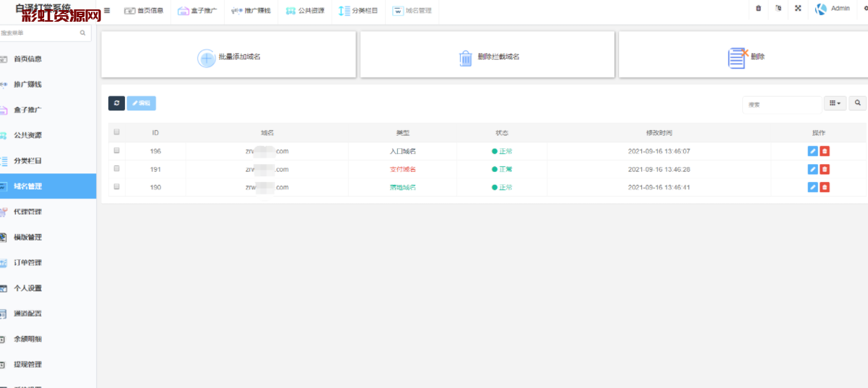The height and width of the screenshot is (388, 868).
Task: Open the column display dropdown
Action: point(835,103)
